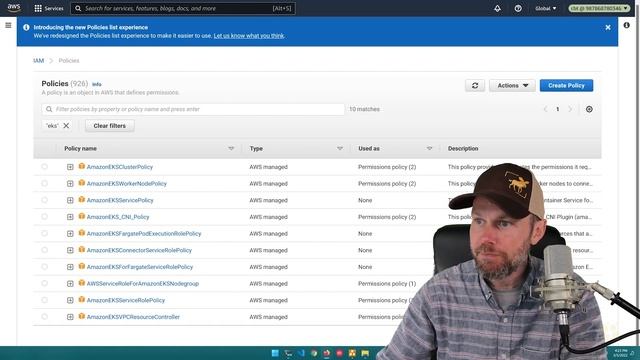Go to the IAM breadcrumb
Viewport: 640px width, 360px height.
coord(38,60)
